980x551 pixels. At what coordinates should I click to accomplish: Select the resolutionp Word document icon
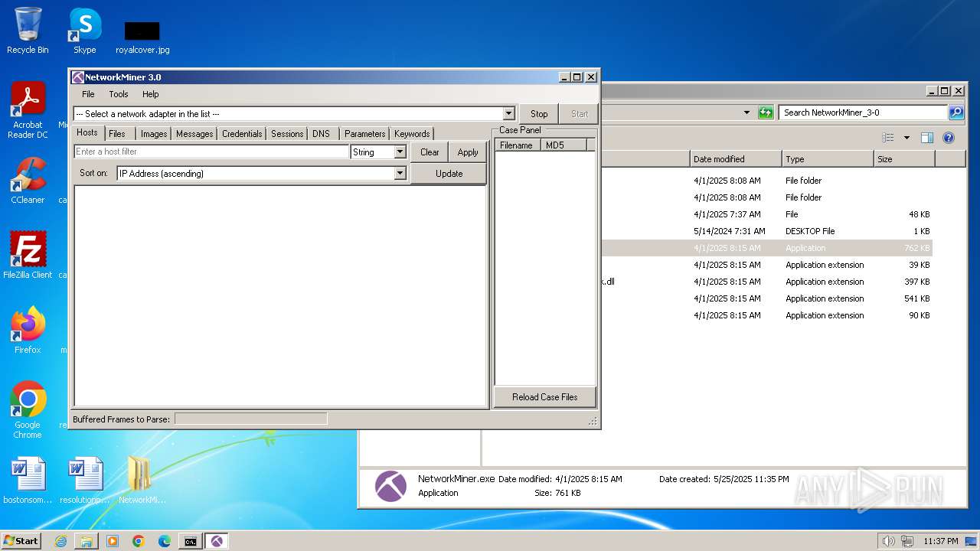click(85, 481)
